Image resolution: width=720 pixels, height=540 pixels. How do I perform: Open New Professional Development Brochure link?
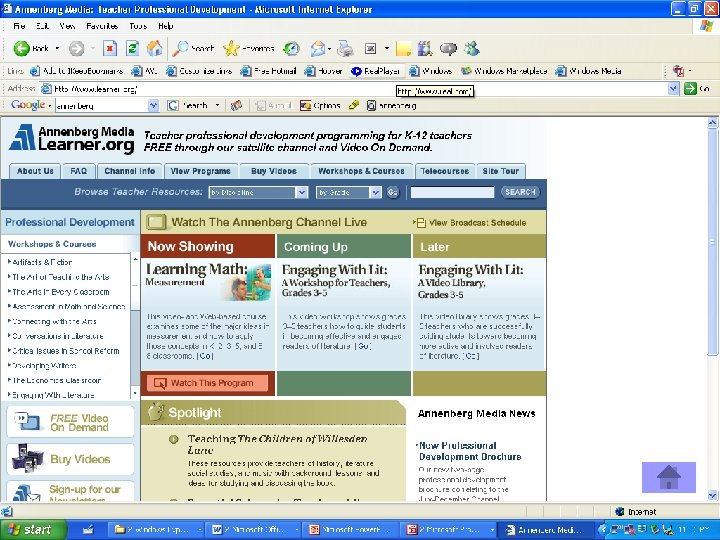click(470, 451)
